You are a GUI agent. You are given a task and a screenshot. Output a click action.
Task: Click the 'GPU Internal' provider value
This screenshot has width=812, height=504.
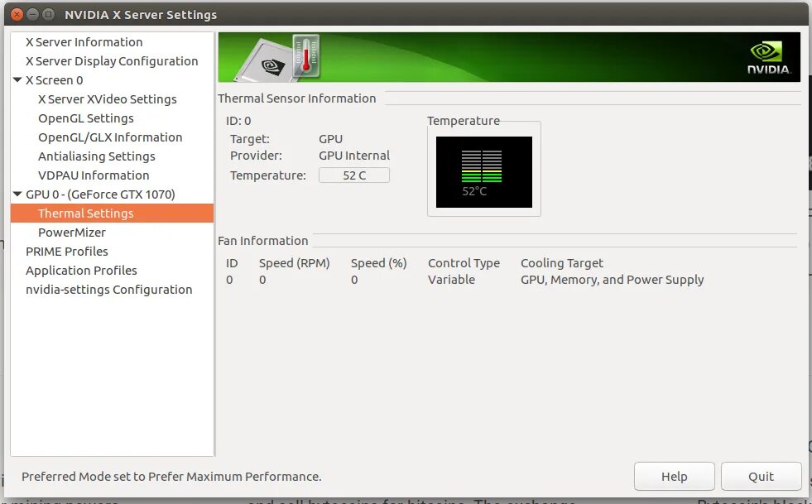(x=354, y=156)
